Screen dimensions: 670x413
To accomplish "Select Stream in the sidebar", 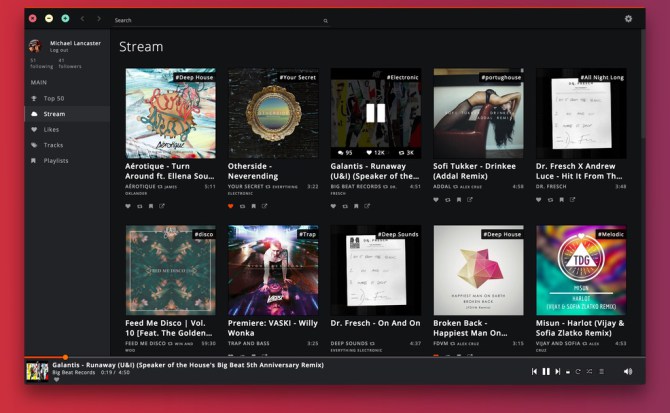I will click(67, 114).
